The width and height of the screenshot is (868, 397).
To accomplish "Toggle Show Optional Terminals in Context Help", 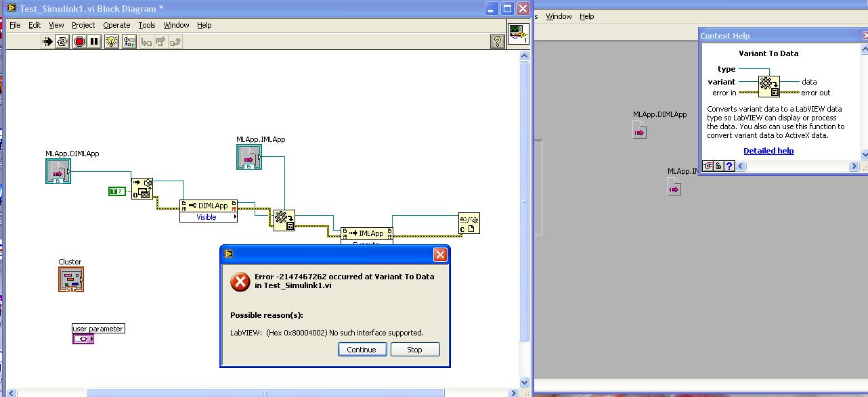I will tap(708, 166).
